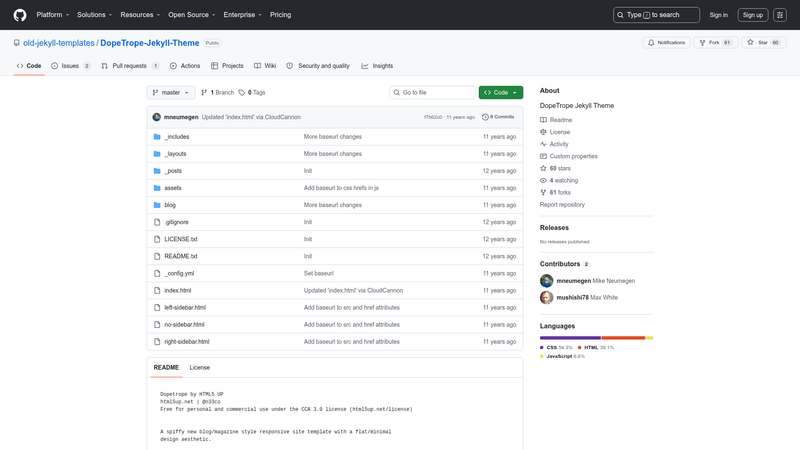Open the Actions tab
This screenshot has width=800, height=450.
coord(185,66)
